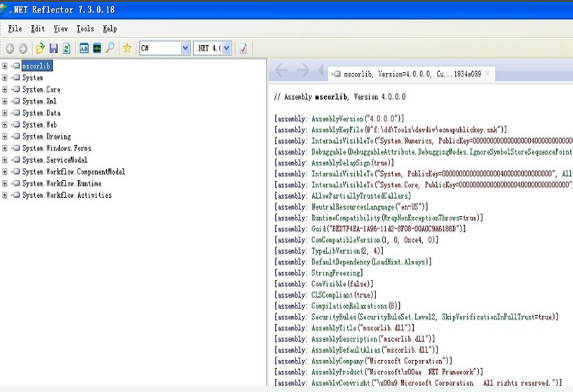Viewport: 573px width, 392px height.
Task: Close the mscorlib Version=4.0.0.0 tab
Action: pos(487,74)
